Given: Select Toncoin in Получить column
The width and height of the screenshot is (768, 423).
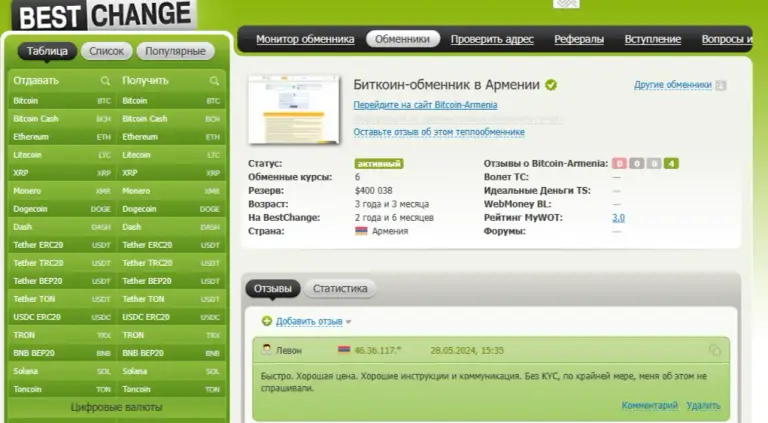Looking at the screenshot, I should click(x=171, y=389).
